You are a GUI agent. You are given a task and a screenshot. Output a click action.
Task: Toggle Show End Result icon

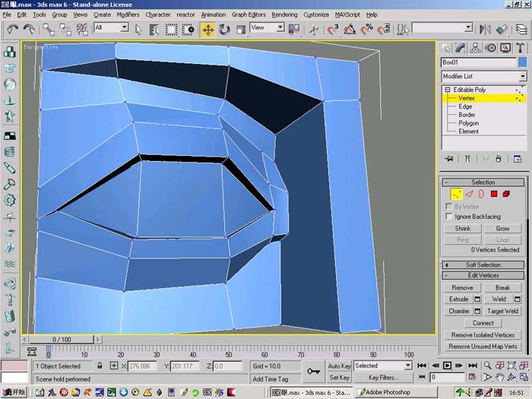click(467, 159)
